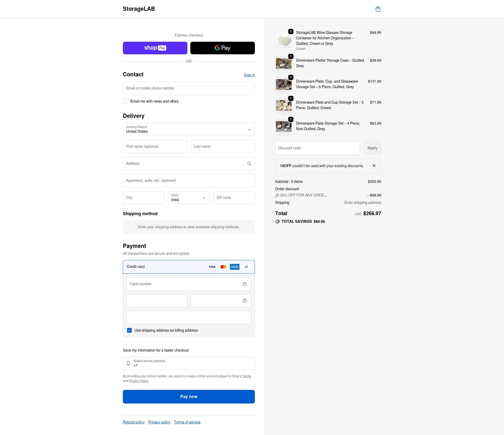Open the security code help icon

pyautogui.click(x=244, y=300)
